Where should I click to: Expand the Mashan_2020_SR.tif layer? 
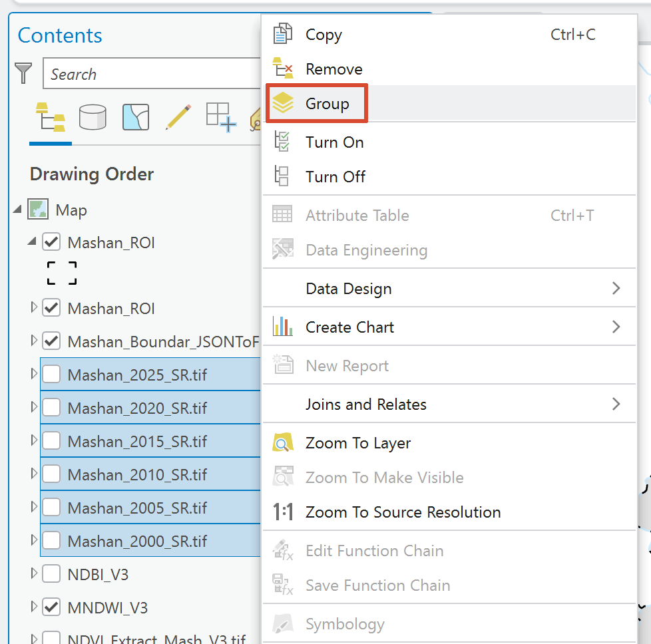click(x=34, y=407)
